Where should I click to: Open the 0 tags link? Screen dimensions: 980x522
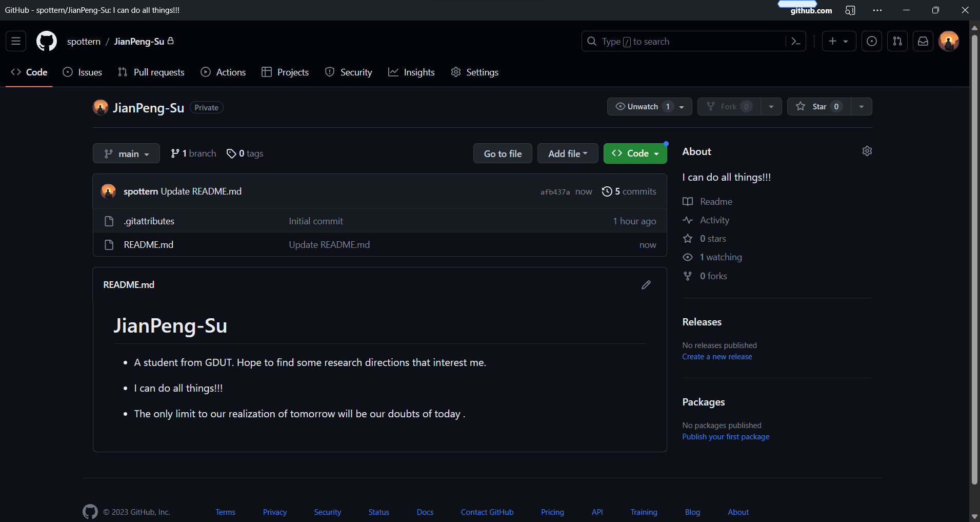pos(245,153)
